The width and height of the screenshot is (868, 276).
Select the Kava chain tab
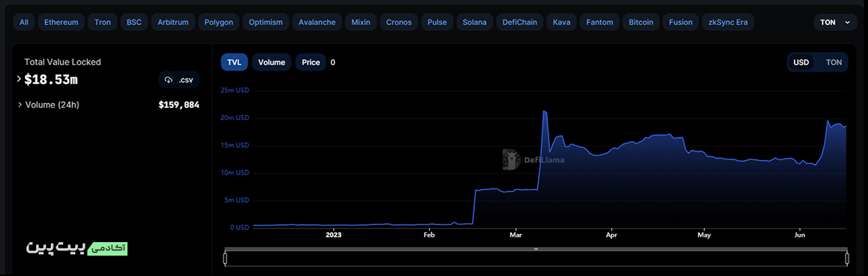pyautogui.click(x=561, y=22)
